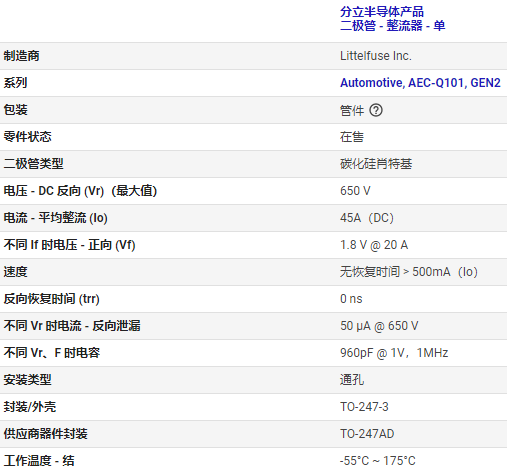This screenshot has width=507, height=473.
Task: Click the 无恢复时间 speed value
Action: click(x=409, y=272)
